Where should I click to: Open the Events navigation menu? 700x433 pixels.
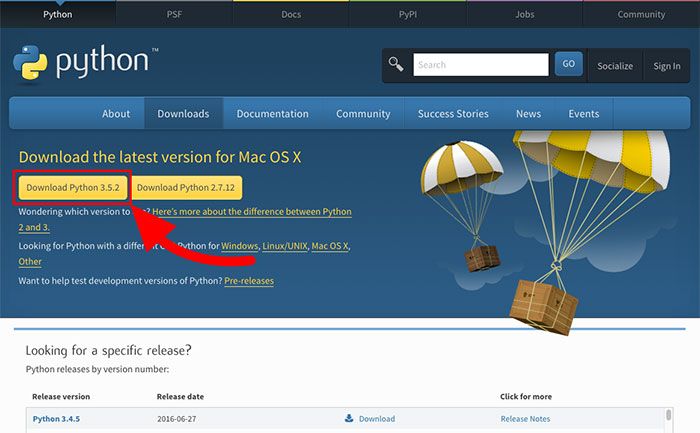pyautogui.click(x=583, y=114)
